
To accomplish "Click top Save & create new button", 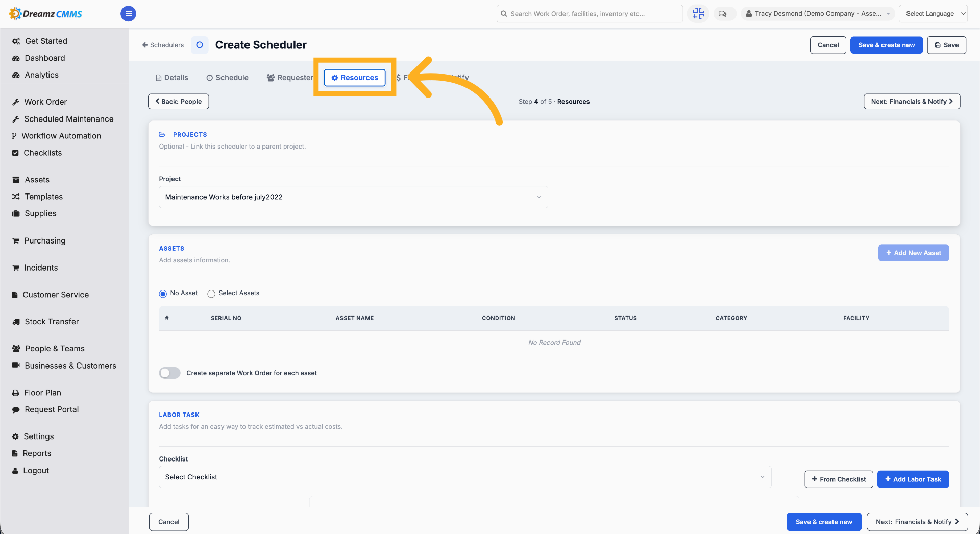I will click(x=887, y=45).
